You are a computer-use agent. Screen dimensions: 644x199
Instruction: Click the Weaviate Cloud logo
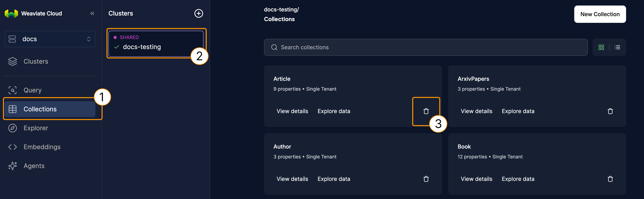pyautogui.click(x=11, y=13)
